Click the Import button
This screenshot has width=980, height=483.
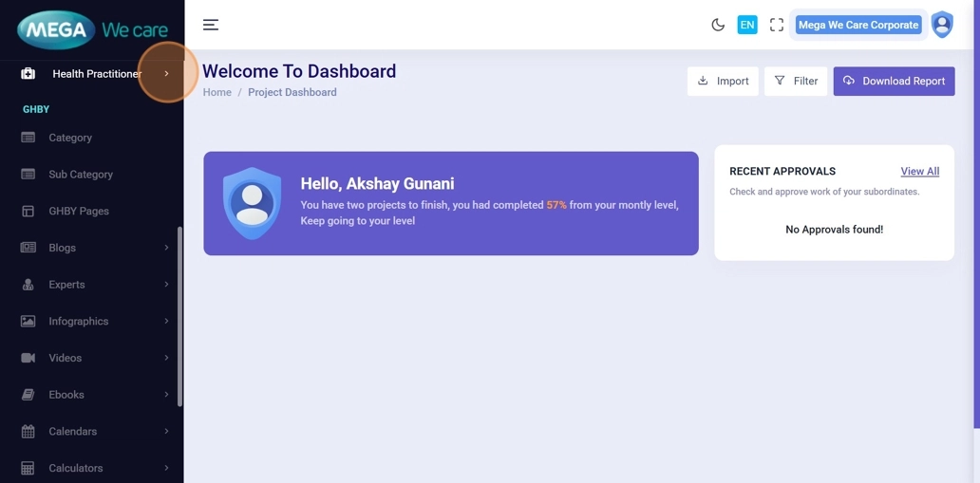click(x=723, y=81)
